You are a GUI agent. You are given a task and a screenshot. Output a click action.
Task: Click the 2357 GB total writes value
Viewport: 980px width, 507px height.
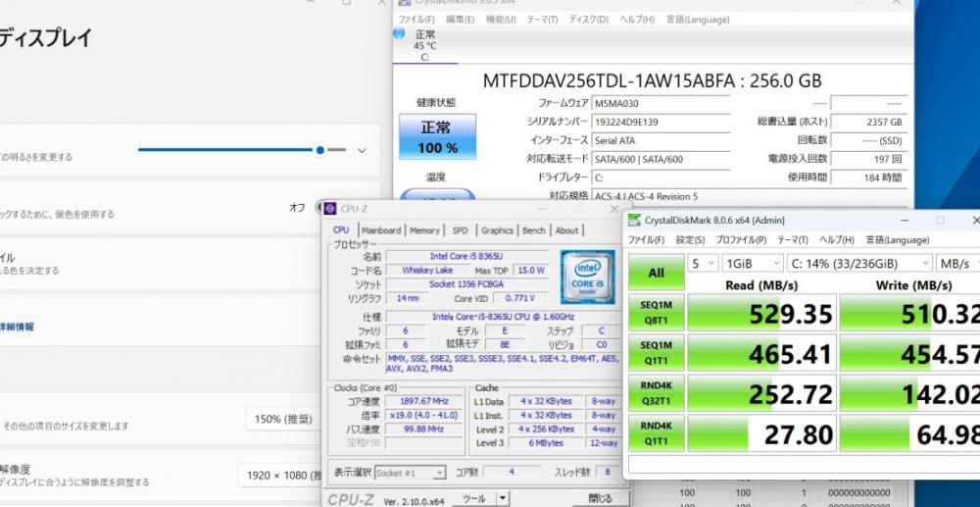tap(868, 122)
